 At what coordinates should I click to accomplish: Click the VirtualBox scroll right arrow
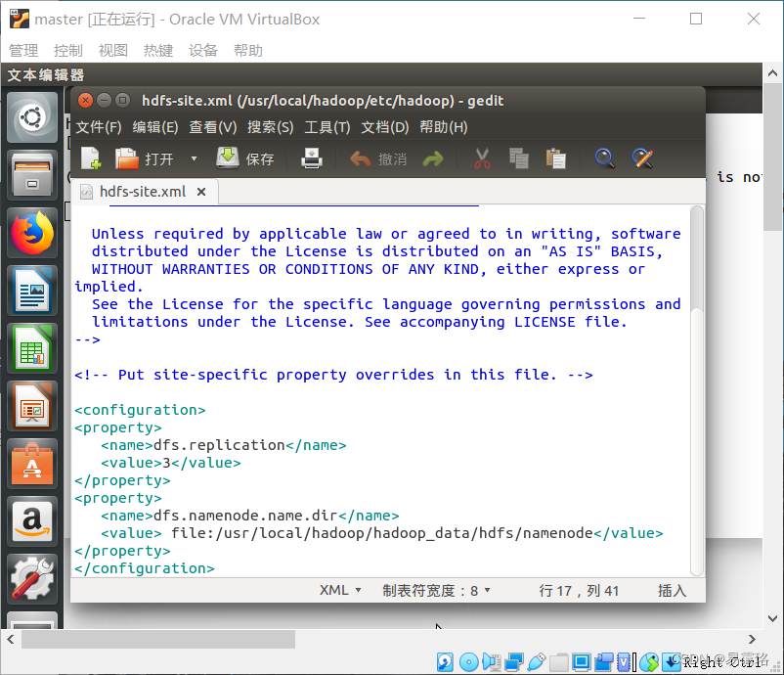point(752,639)
